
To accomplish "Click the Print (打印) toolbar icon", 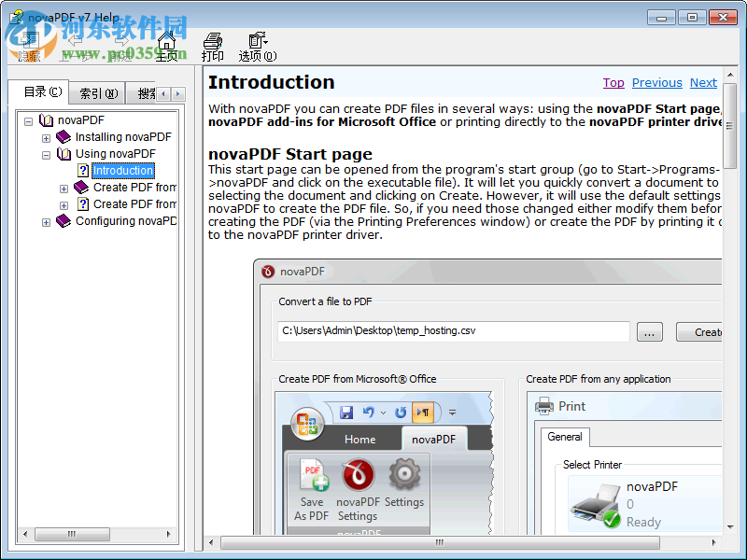I will [x=213, y=47].
